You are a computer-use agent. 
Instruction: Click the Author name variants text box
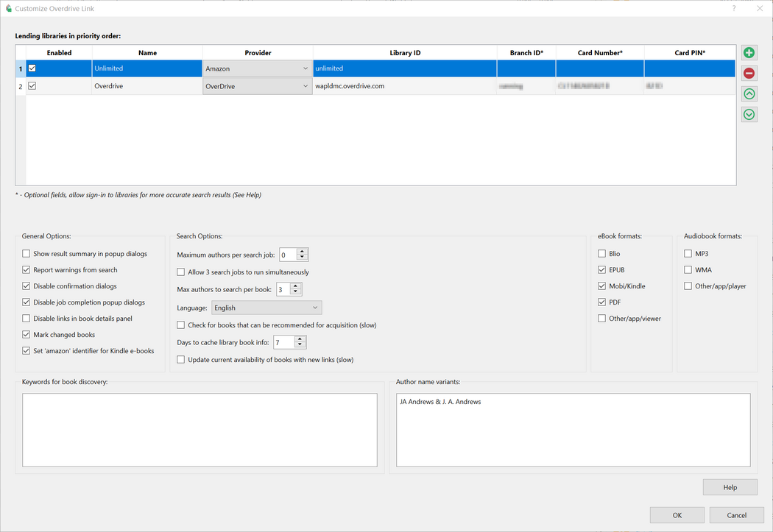pos(573,430)
